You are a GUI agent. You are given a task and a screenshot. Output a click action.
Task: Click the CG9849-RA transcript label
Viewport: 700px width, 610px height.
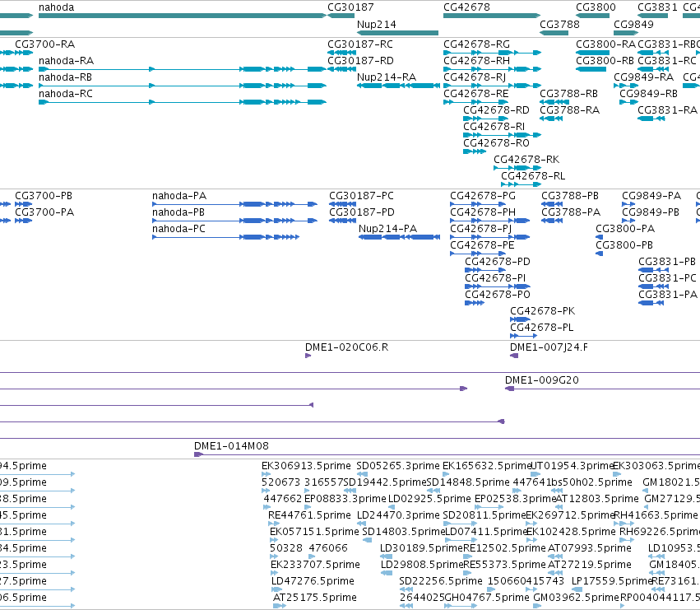click(x=644, y=77)
